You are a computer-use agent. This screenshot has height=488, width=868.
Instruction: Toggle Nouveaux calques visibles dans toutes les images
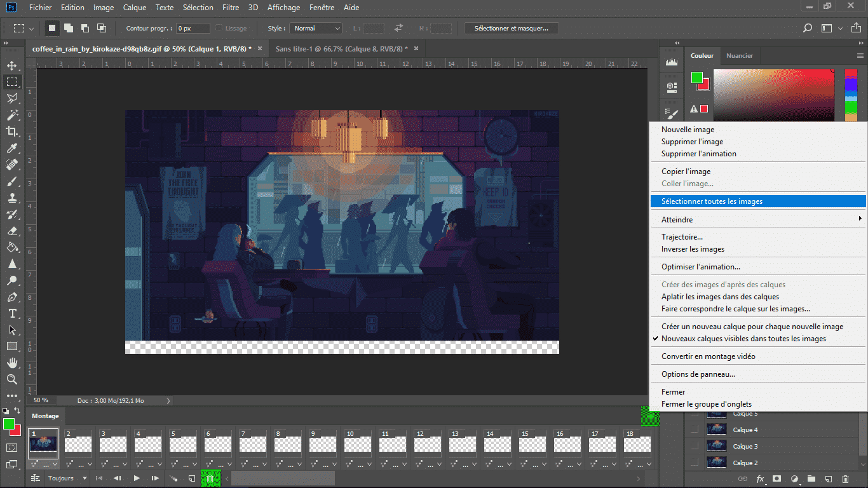pos(743,339)
